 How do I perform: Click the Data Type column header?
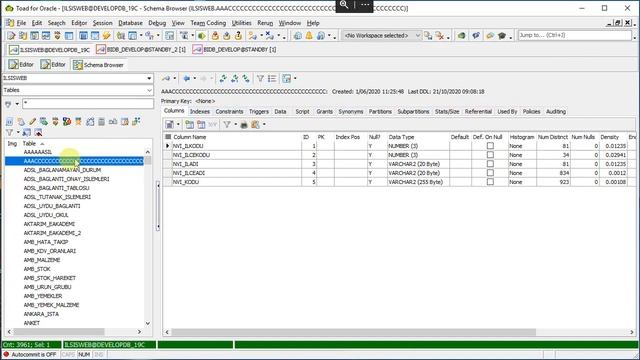[418, 137]
